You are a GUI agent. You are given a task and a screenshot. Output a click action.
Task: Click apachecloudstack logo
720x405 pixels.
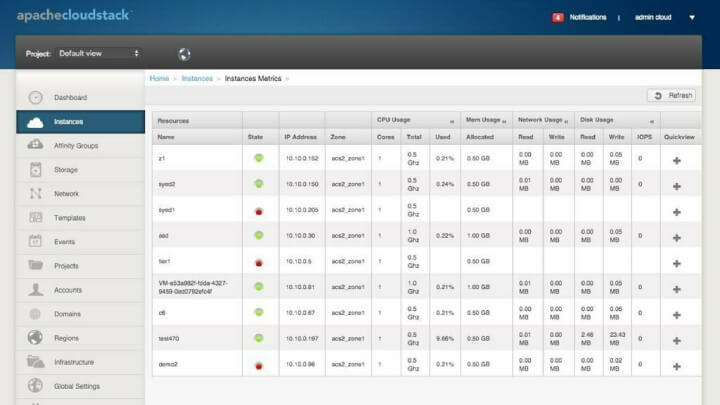point(73,15)
